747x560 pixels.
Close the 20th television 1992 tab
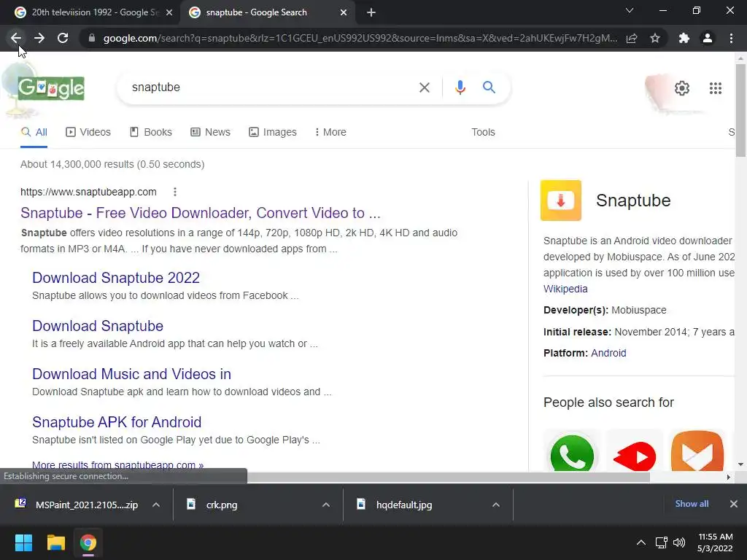(169, 12)
